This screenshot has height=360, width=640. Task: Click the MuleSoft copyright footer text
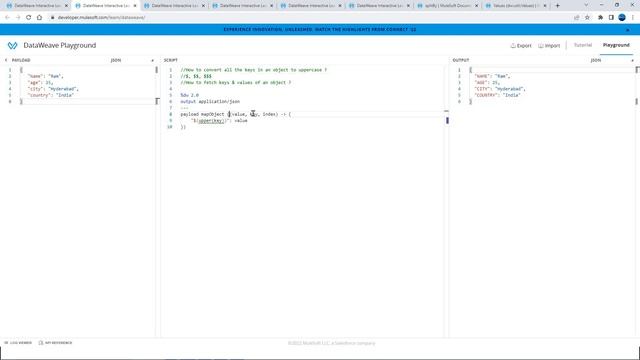(x=331, y=343)
